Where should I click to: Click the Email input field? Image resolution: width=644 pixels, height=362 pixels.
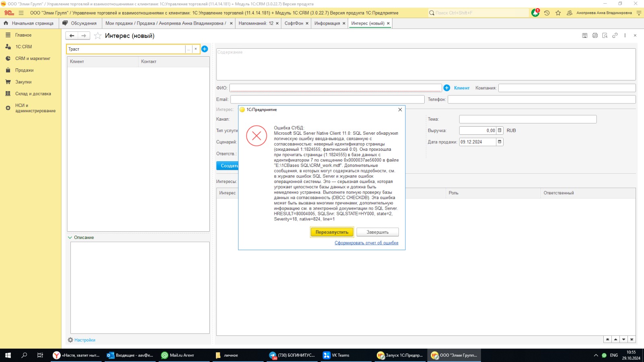(x=327, y=99)
